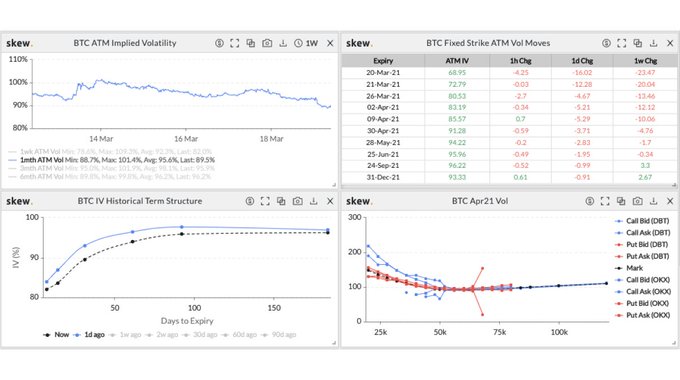680x380 pixels.
Task: Click the currency icon in BTC ATM Implied Volatility panel
Action: tap(219, 43)
